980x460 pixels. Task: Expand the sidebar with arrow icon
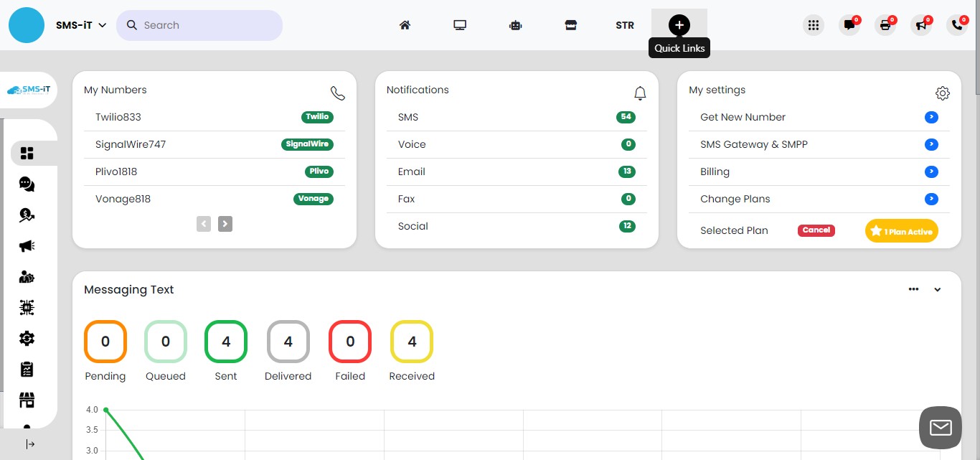[30, 444]
